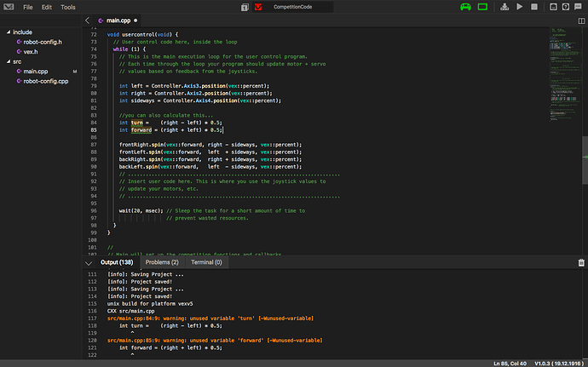Click the slot 1 selector icon
The height and width of the screenshot is (367, 588).
(245, 7)
